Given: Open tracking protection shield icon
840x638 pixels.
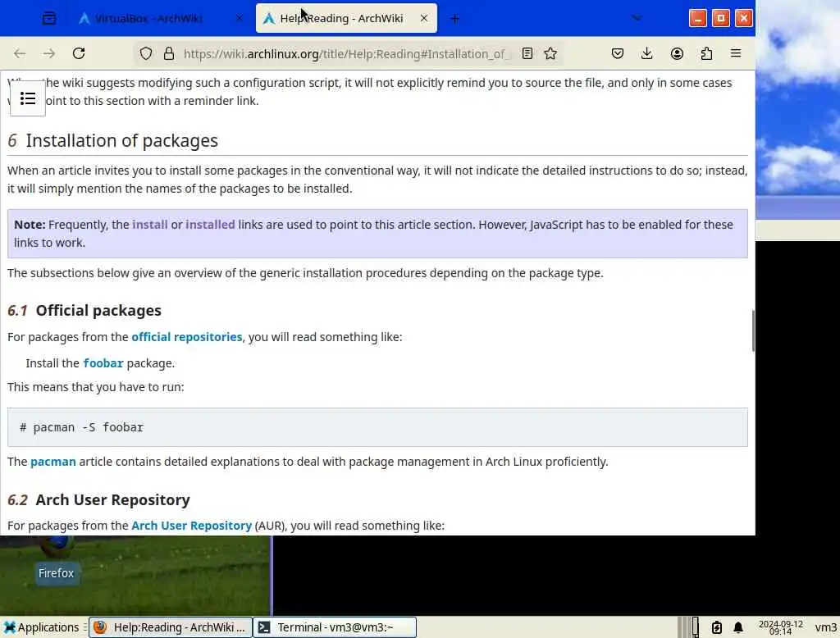Looking at the screenshot, I should pos(146,53).
